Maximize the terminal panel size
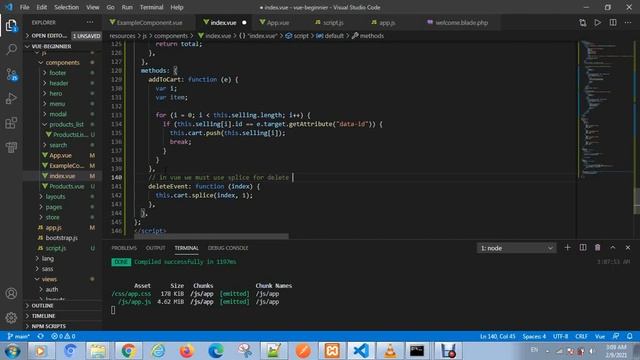Image resolution: width=640 pixels, height=360 pixels. pyautogui.click(x=613, y=248)
